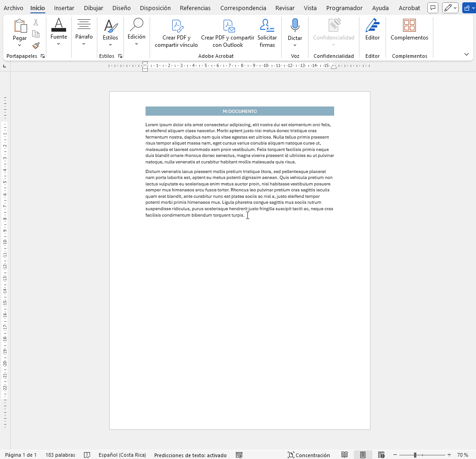Click the Format Painter brush icon
The width and height of the screenshot is (476, 459).
pyautogui.click(x=36, y=45)
